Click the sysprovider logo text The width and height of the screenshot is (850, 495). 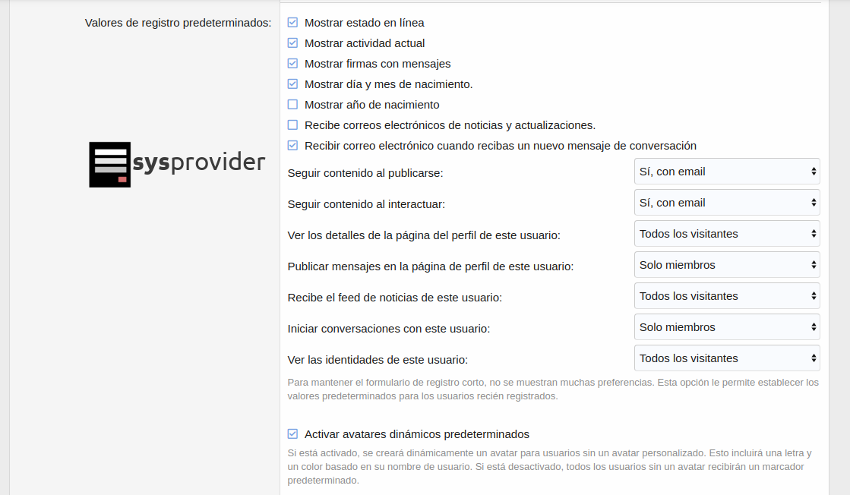(x=199, y=163)
